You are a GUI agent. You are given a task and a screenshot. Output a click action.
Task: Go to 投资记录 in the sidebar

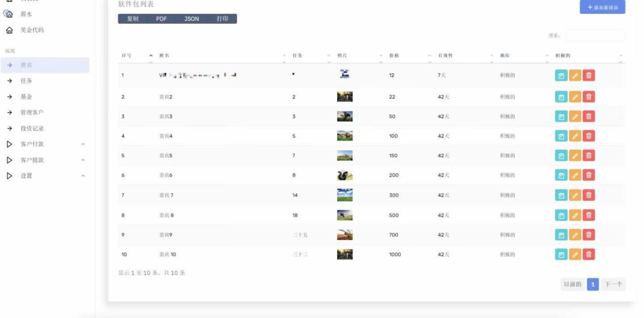point(32,128)
